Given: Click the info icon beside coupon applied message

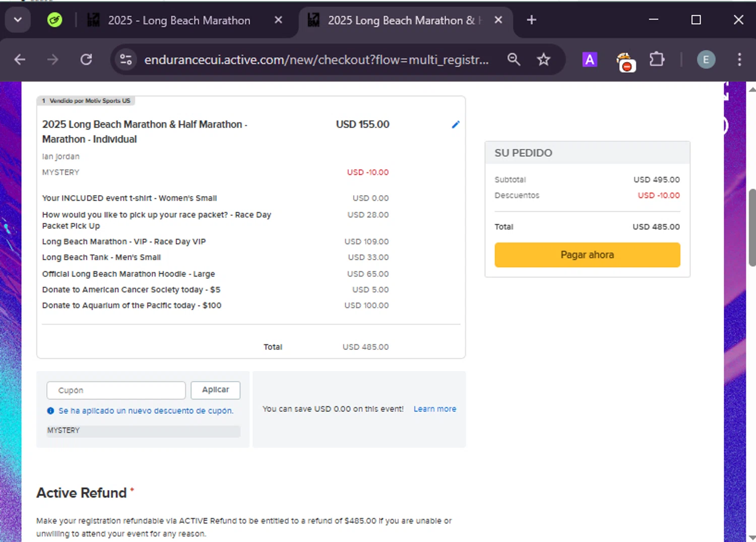Looking at the screenshot, I should tap(50, 411).
